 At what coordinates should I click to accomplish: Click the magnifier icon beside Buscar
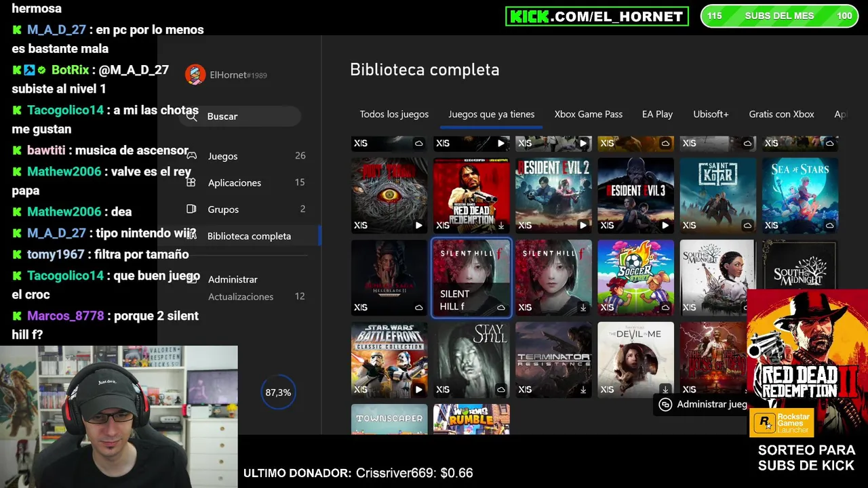click(192, 117)
